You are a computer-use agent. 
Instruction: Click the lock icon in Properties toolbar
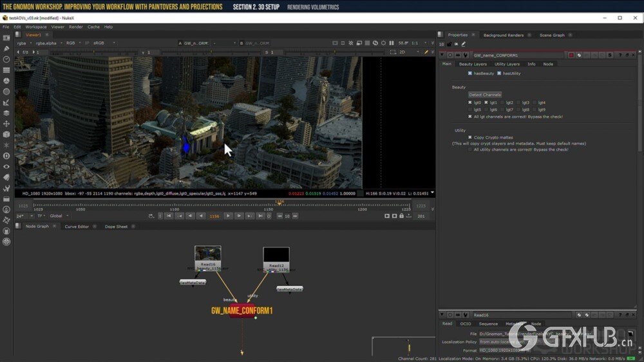coord(449,44)
